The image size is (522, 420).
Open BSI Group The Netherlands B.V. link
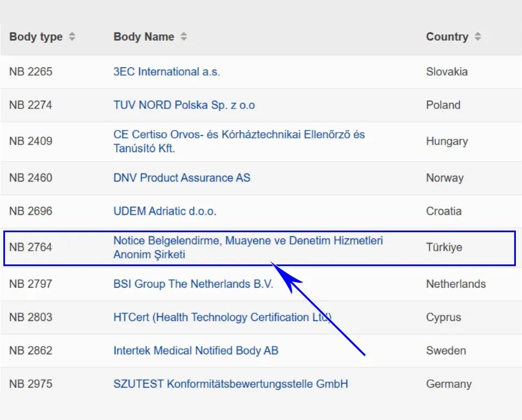tap(193, 284)
